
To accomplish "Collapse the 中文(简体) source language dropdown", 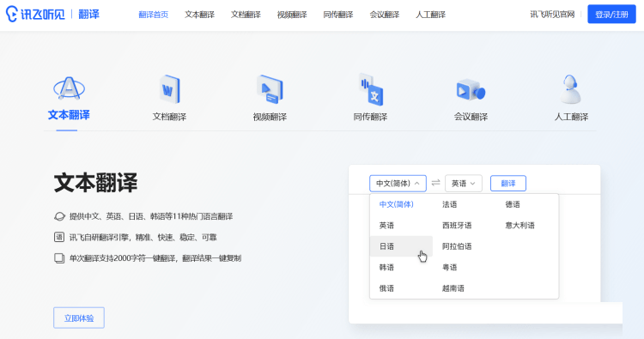I will (x=398, y=184).
